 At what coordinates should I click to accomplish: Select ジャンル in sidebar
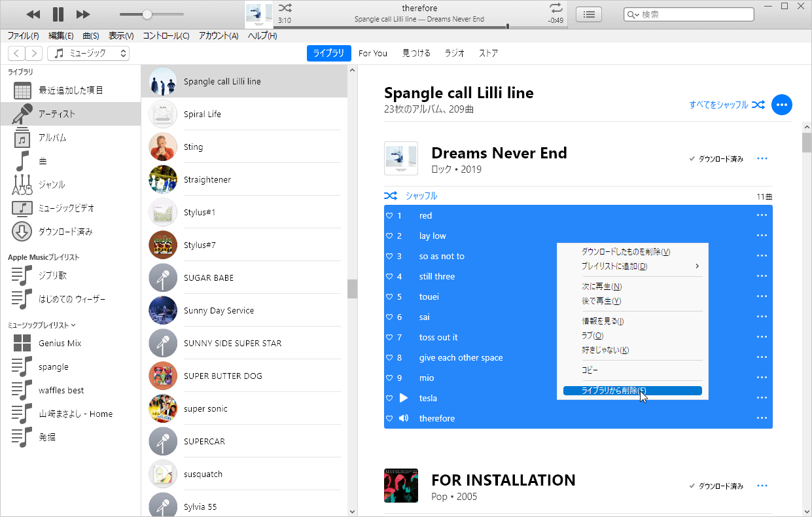71,185
